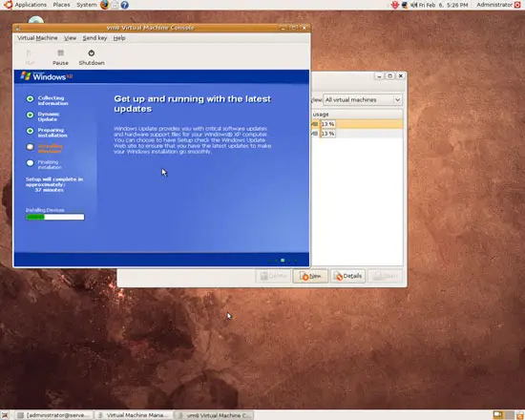Open the help icon in the top panel
The image size is (525, 420).
pyautogui.click(x=124, y=5)
